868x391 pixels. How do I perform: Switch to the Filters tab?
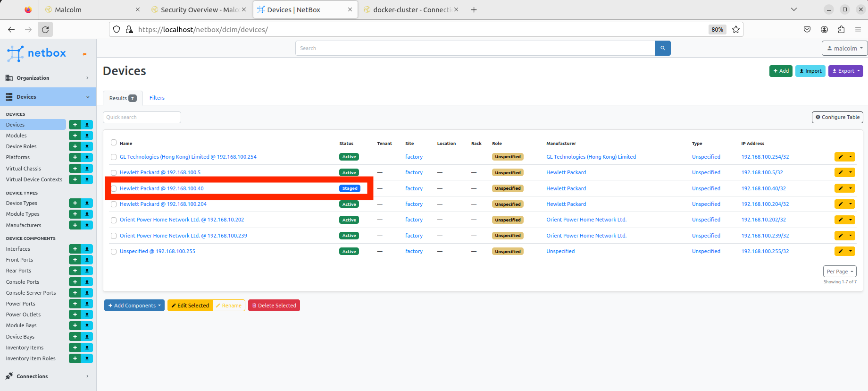(157, 98)
